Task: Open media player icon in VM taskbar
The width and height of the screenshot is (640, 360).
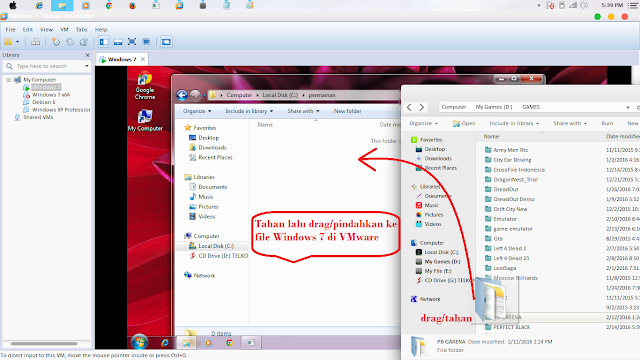Action: coord(208,343)
